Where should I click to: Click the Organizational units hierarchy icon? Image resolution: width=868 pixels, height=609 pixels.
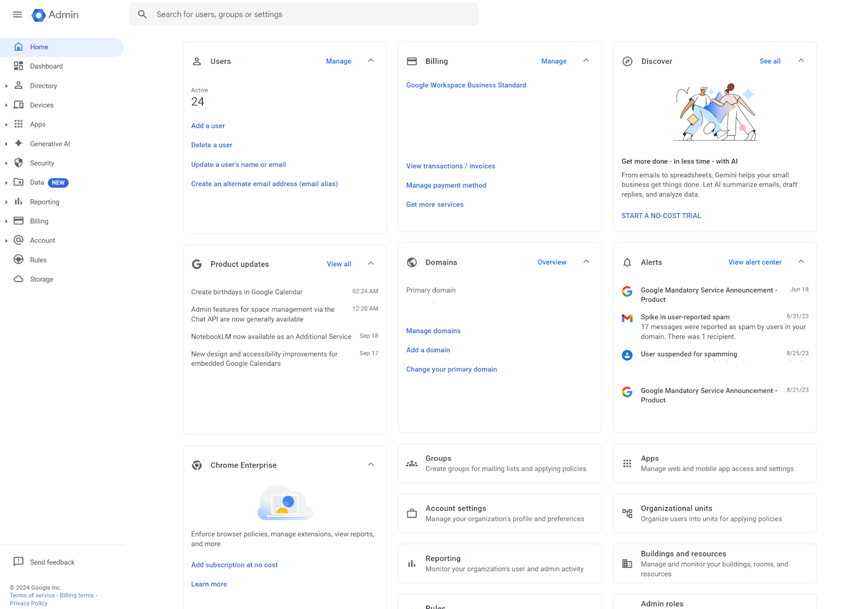[x=627, y=513]
